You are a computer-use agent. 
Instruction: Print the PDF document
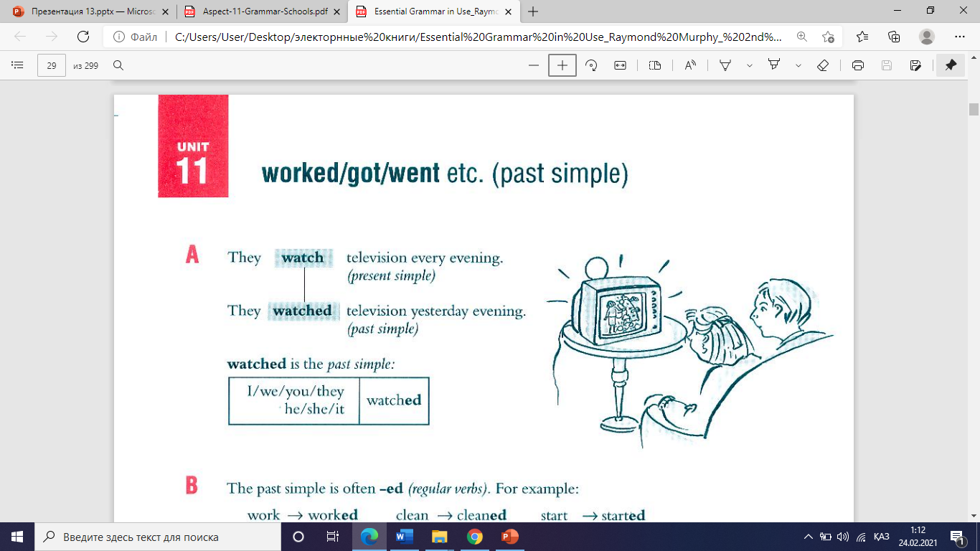[857, 65]
